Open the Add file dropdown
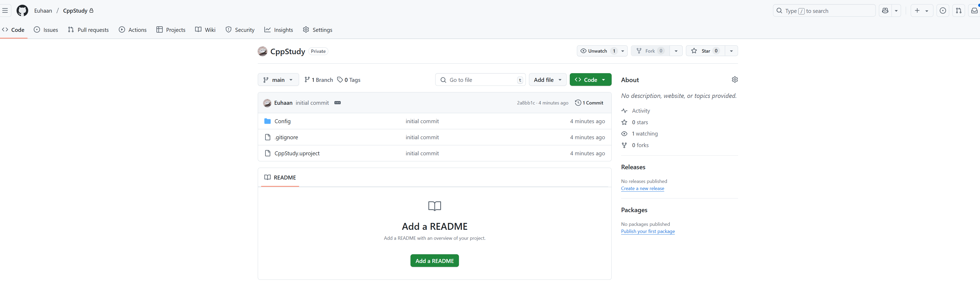The width and height of the screenshot is (980, 299). tap(547, 80)
